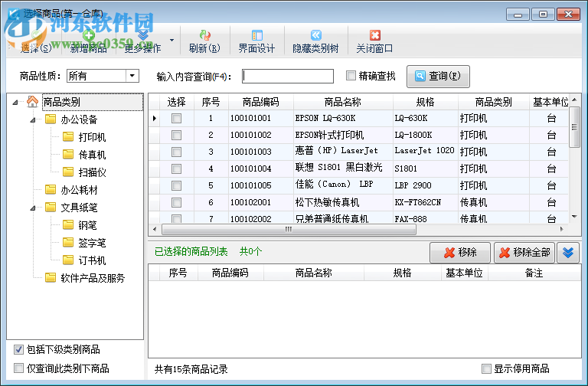The height and width of the screenshot is (386, 588).
Task: Click 新增商品 add product toolbar icon
Action: (89, 36)
